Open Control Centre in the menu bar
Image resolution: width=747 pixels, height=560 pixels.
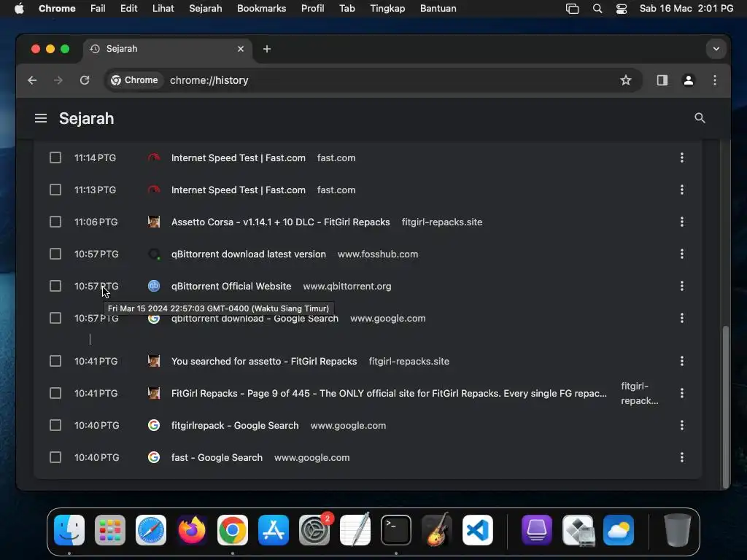coord(622,9)
